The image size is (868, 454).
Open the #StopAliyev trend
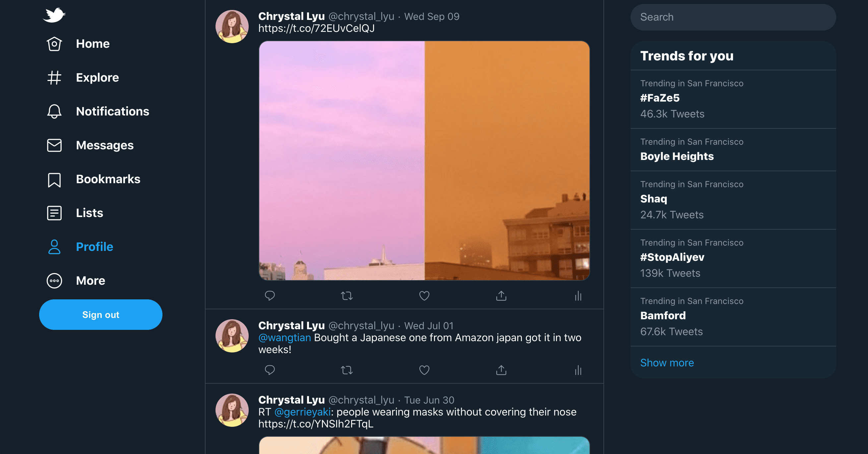pyautogui.click(x=672, y=257)
